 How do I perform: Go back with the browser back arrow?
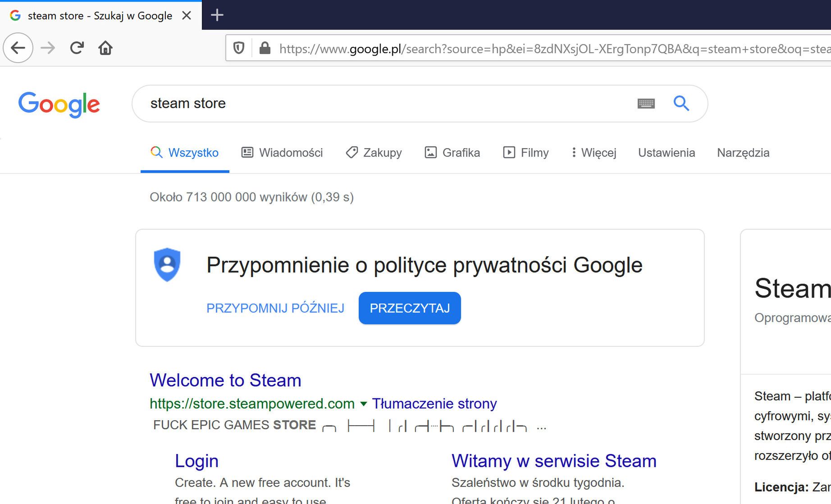[18, 48]
